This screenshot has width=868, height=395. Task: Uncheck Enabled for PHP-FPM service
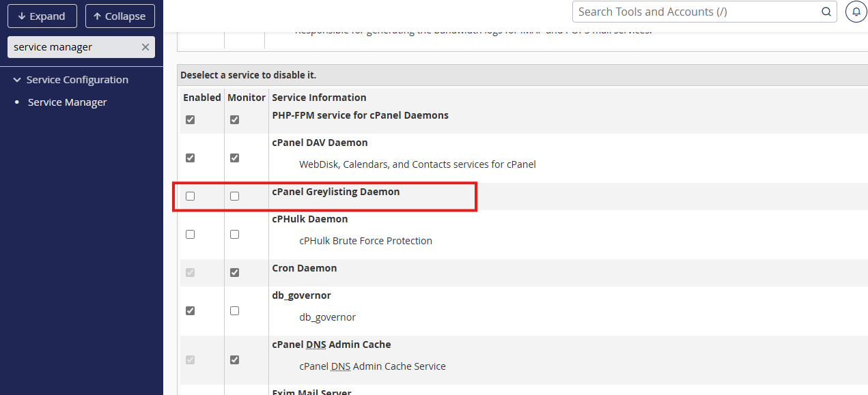coord(190,119)
